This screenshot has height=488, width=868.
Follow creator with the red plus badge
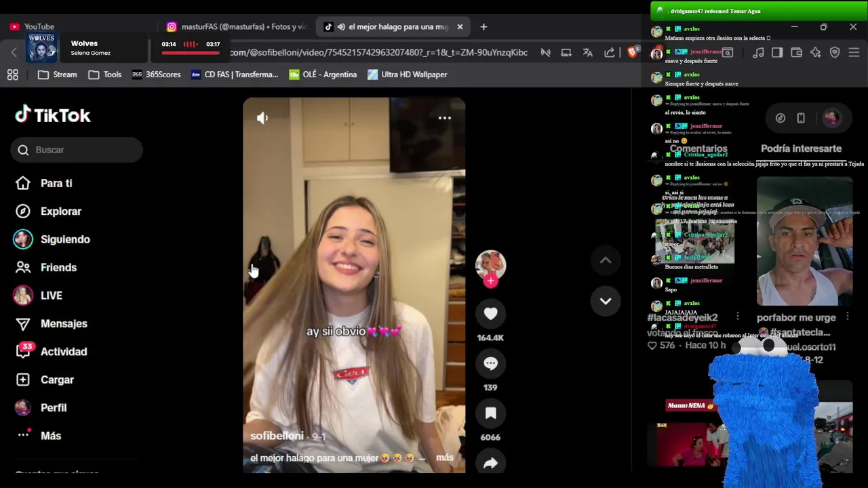(490, 281)
